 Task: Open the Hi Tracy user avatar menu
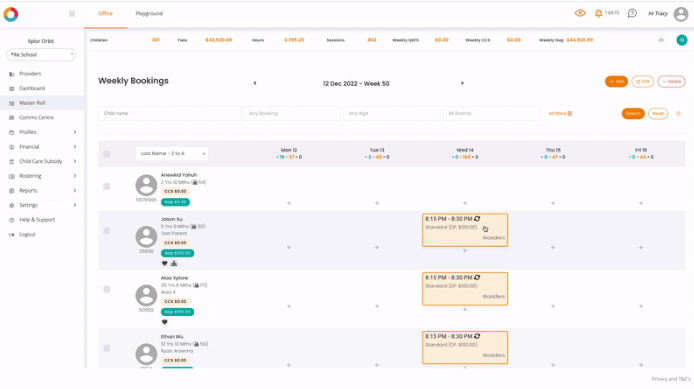click(681, 14)
